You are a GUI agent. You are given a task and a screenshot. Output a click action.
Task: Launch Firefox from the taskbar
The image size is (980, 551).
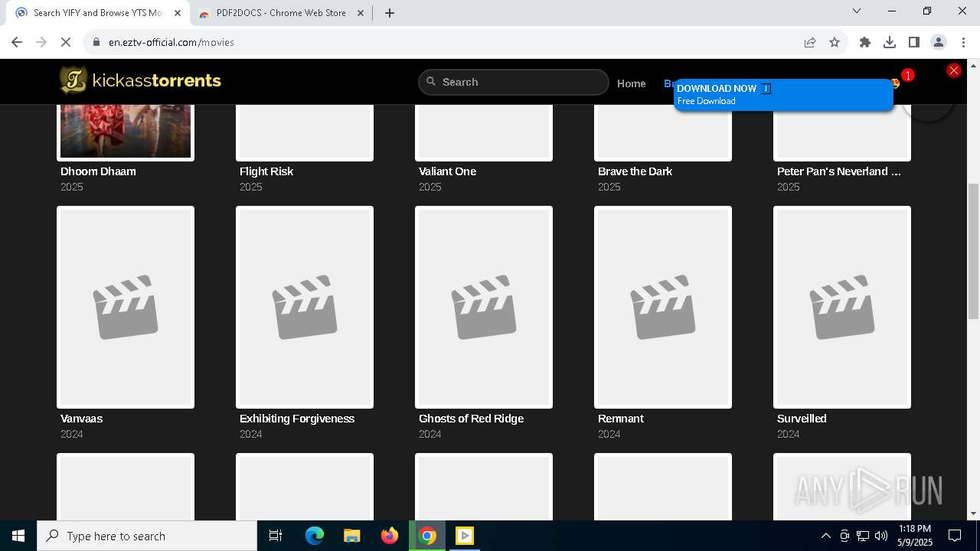(x=390, y=536)
